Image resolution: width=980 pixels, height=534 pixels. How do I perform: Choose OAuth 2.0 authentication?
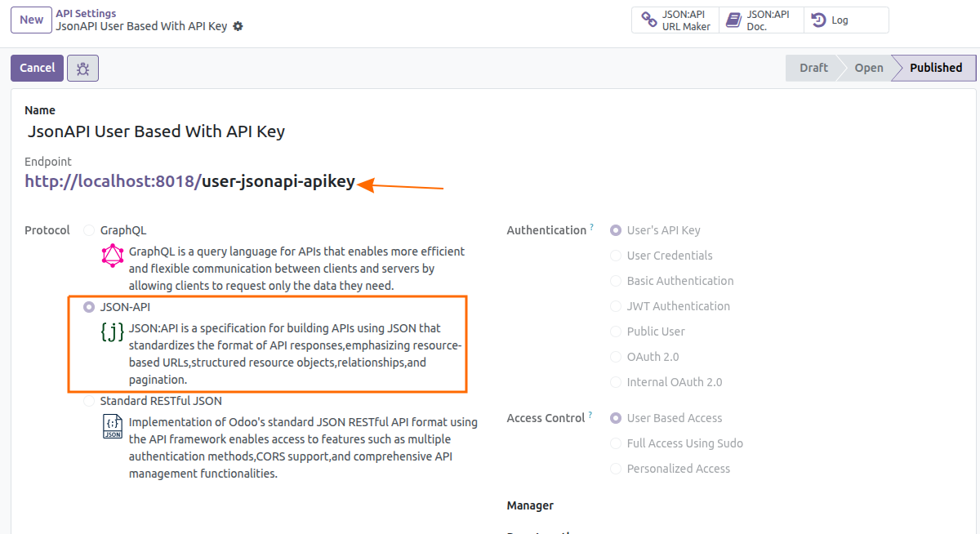point(616,357)
